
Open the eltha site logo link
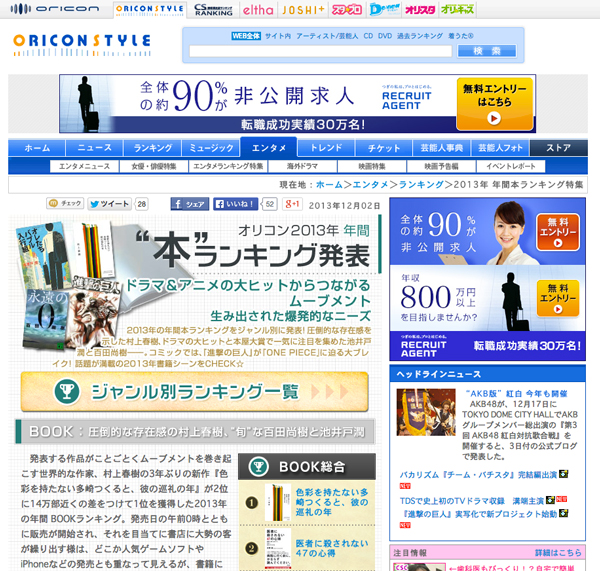tap(260, 9)
